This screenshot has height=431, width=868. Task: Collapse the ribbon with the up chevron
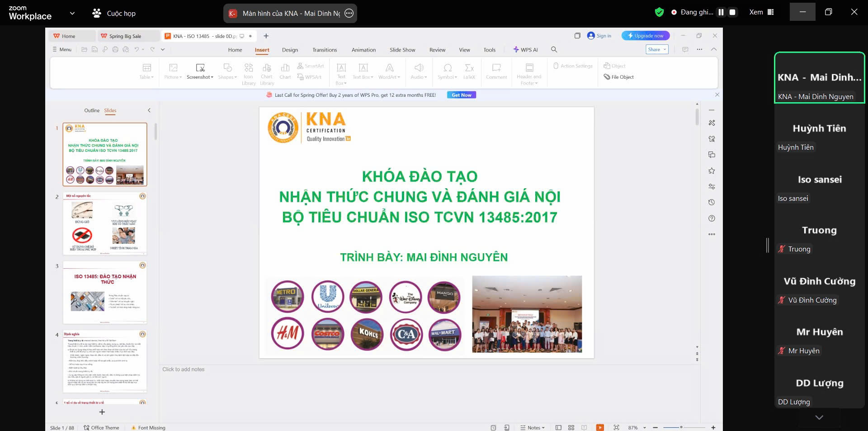click(714, 49)
